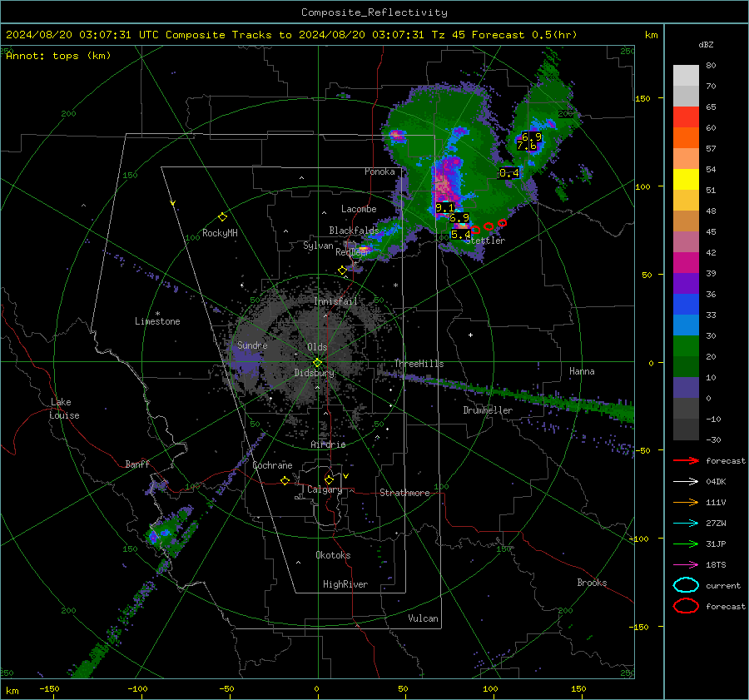Click the Innisfail city label

pos(336,301)
